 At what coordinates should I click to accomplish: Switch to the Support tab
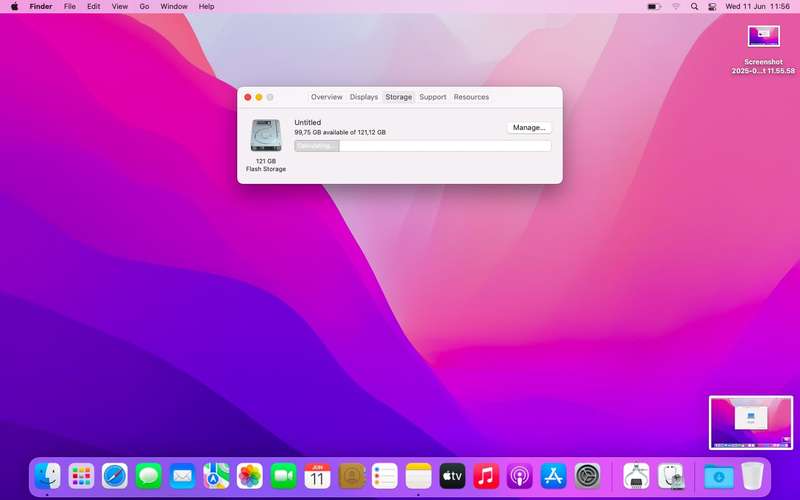[x=433, y=97]
